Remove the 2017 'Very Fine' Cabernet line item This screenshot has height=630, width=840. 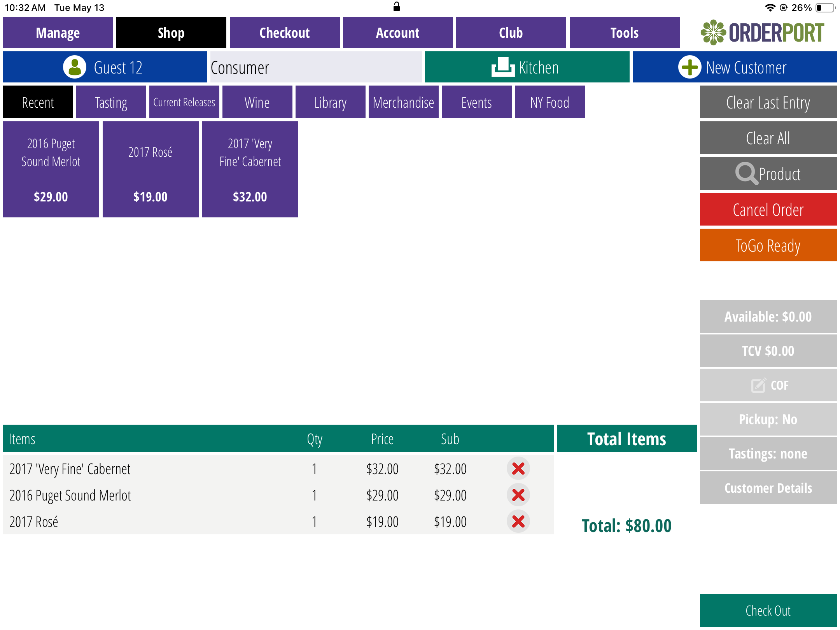point(518,469)
